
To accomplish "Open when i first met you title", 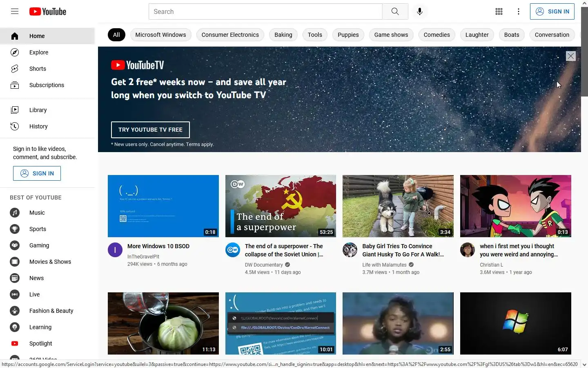I will pos(519,250).
